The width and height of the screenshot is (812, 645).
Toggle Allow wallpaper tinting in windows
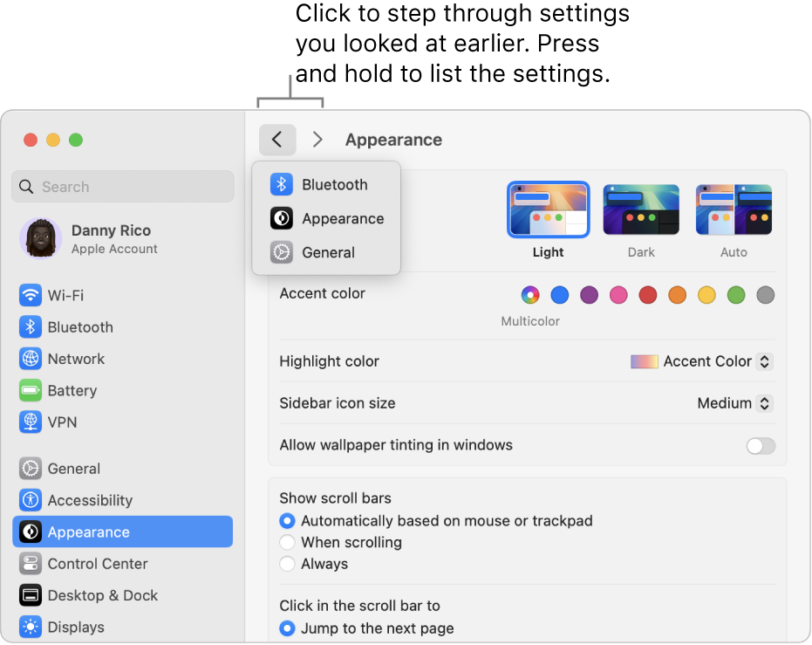pyautogui.click(x=761, y=445)
